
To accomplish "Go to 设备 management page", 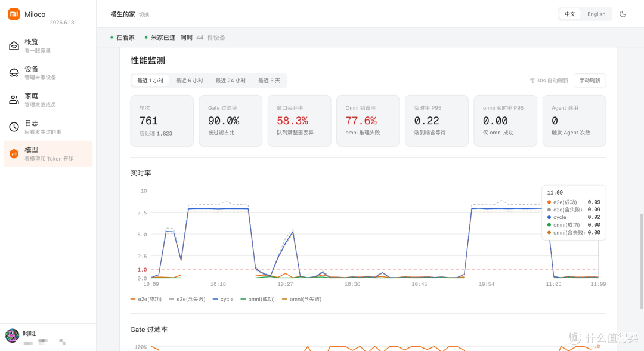I will pyautogui.click(x=48, y=73).
